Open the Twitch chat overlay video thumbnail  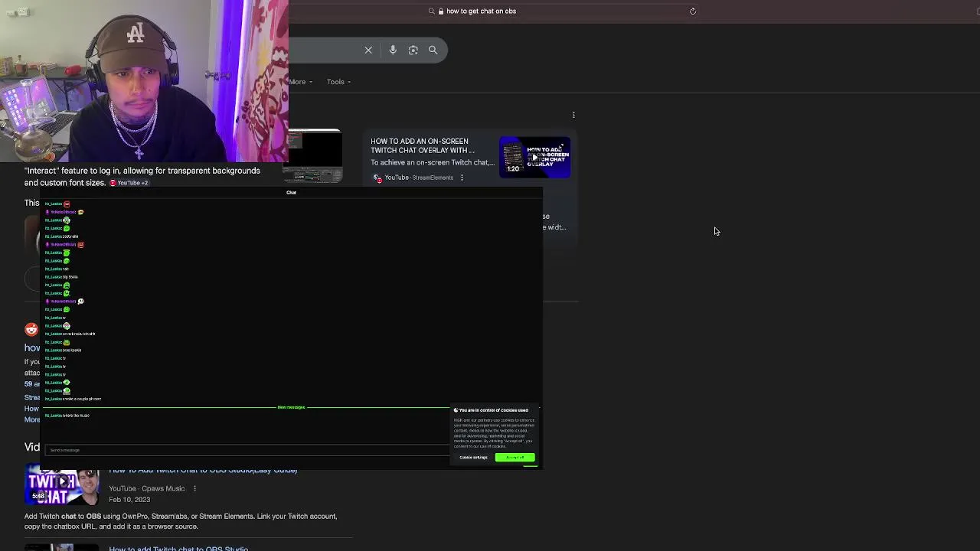pos(534,157)
